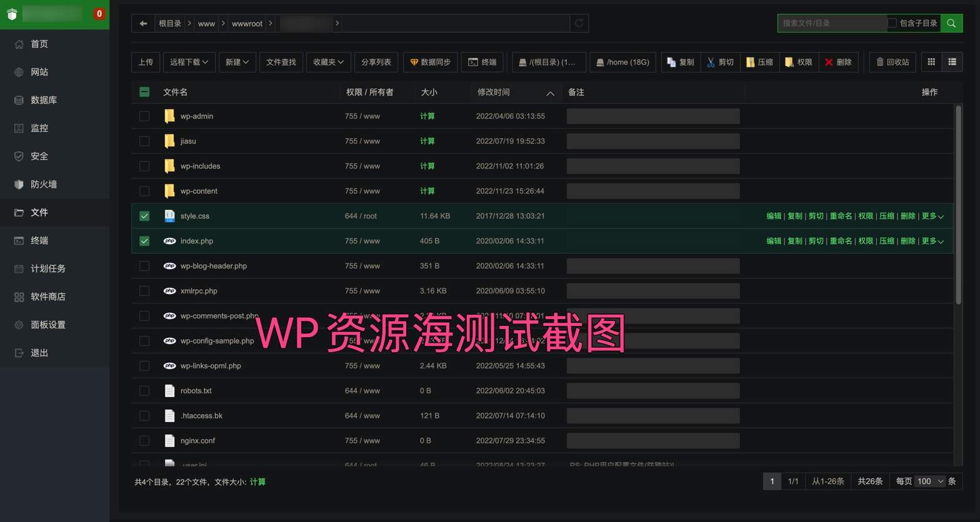The height and width of the screenshot is (522, 980).
Task: Uncheck the index.php row checkbox
Action: [x=144, y=241]
